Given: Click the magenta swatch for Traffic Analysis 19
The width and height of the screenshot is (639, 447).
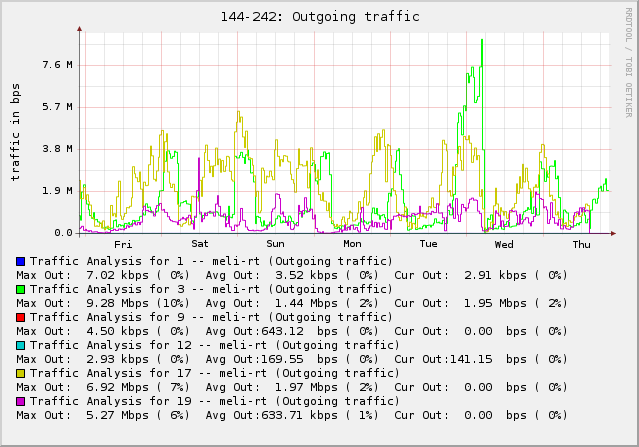Looking at the screenshot, I should pyautogui.click(x=20, y=401).
